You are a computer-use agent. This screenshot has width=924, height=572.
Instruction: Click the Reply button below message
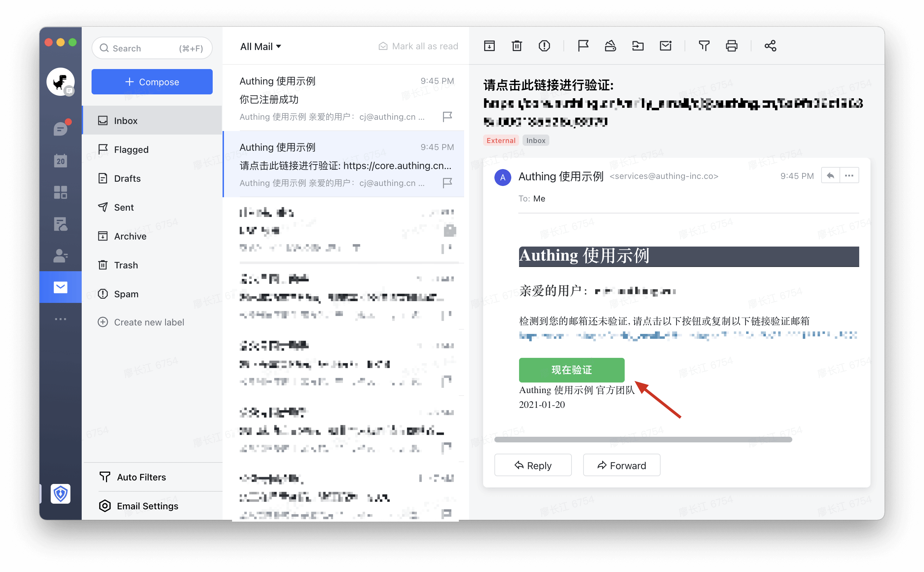tap(532, 465)
